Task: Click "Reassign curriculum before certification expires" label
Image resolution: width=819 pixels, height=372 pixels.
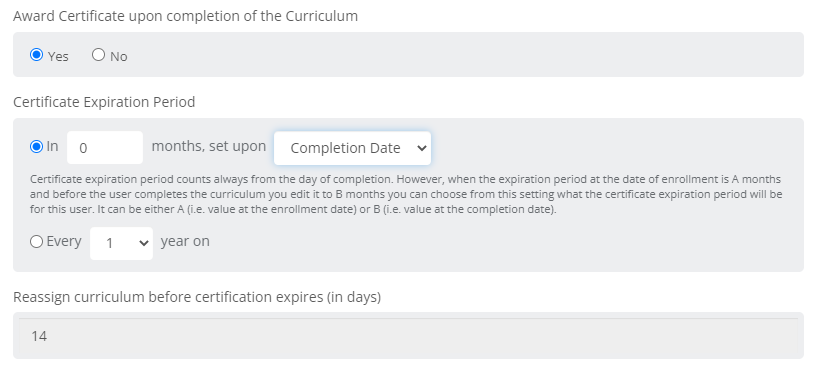Action: [197, 297]
